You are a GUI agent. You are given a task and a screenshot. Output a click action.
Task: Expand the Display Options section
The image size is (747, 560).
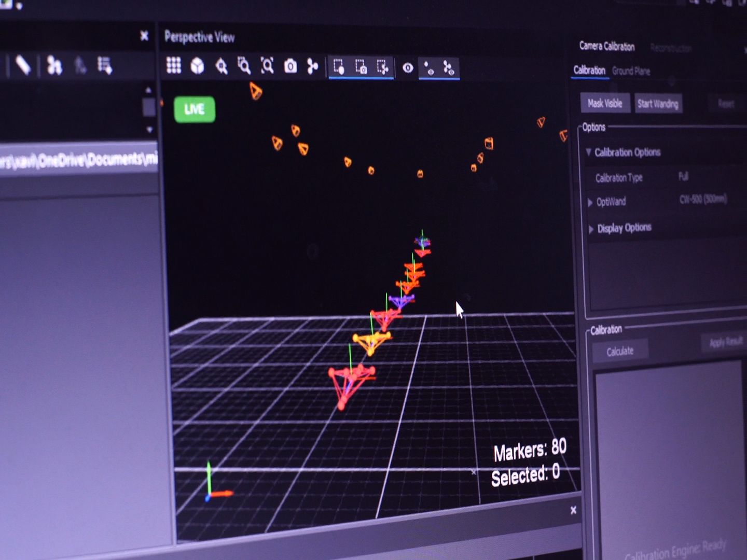[591, 229]
